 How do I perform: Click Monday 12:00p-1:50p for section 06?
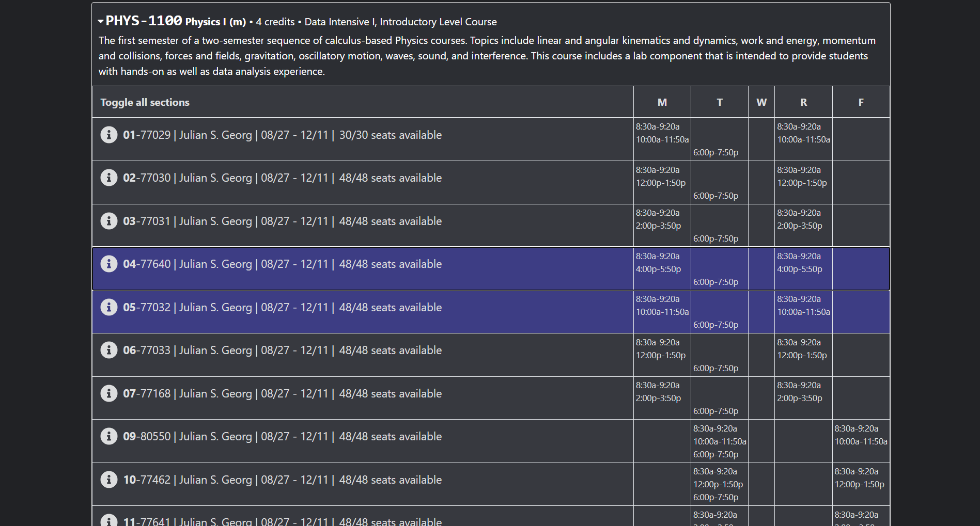pyautogui.click(x=661, y=355)
